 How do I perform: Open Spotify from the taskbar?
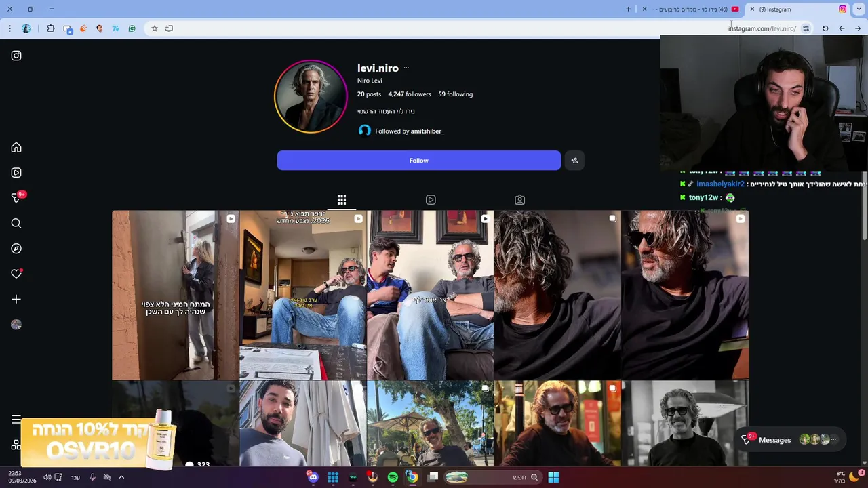(393, 477)
